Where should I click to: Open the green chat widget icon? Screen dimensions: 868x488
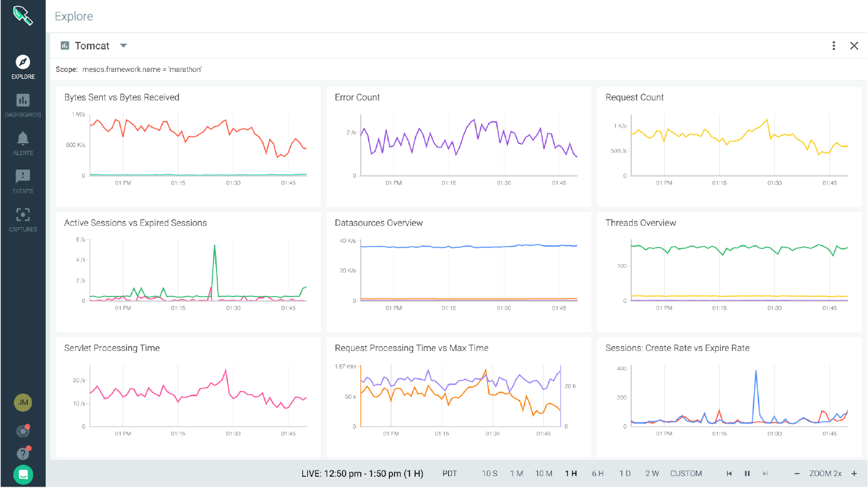[x=23, y=475]
